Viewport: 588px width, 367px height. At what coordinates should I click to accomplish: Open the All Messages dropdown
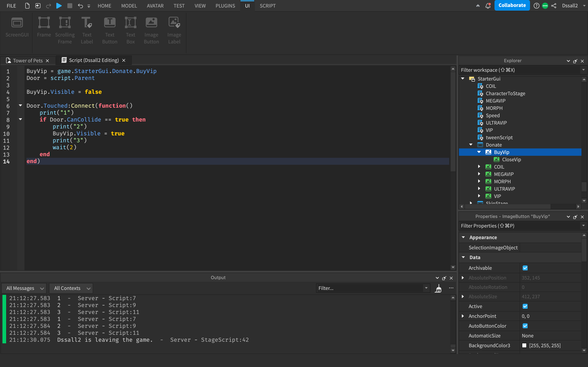(x=24, y=288)
